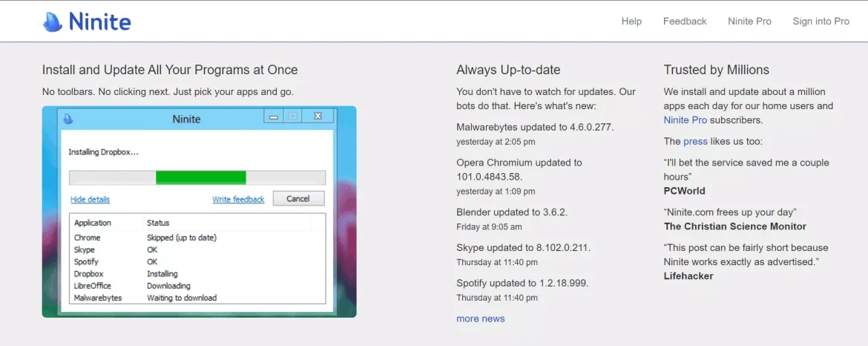Viewport: 868px width, 346px height.
Task: Click the 'Trusted by Millions' heading
Action: coord(717,70)
